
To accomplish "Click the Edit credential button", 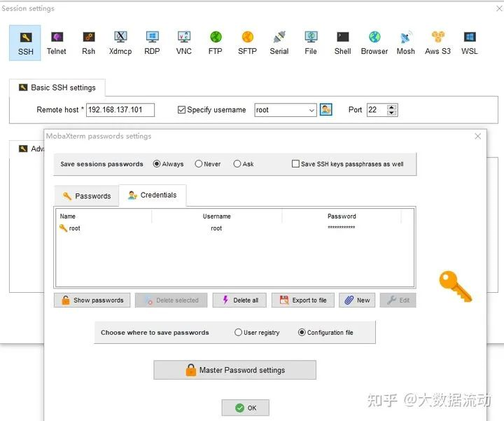I will 398,300.
